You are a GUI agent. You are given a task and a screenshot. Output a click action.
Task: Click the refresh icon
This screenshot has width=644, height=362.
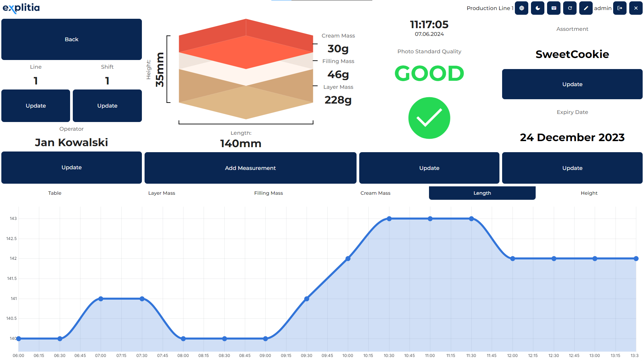pos(570,8)
